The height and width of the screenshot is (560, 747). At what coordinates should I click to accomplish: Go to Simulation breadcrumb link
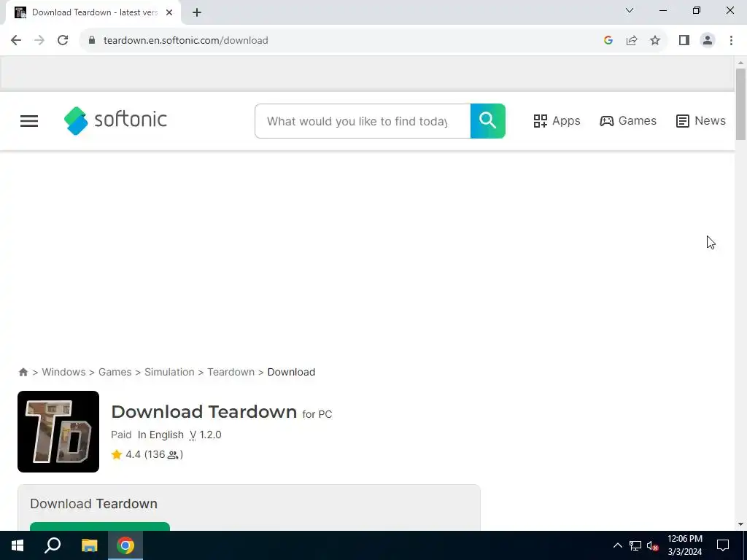(x=169, y=372)
